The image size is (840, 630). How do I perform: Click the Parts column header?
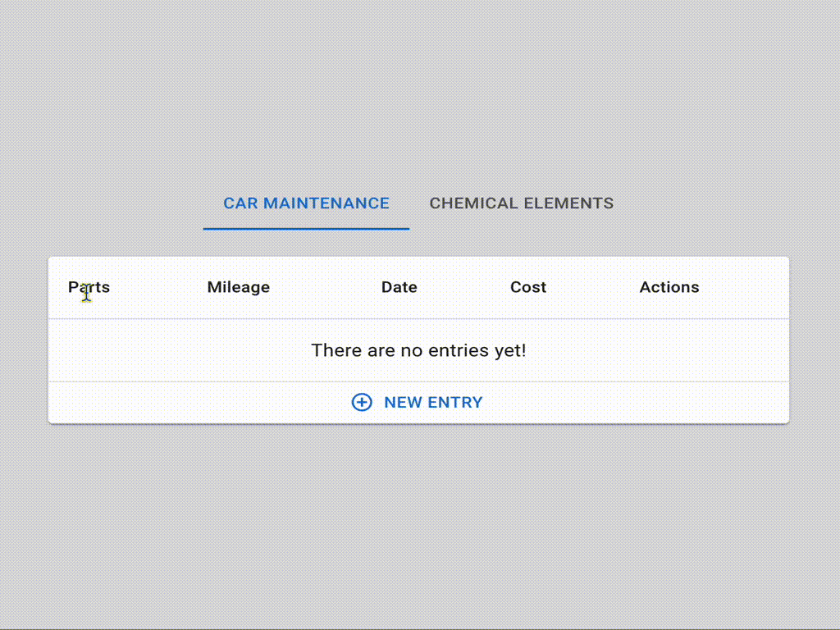(x=89, y=287)
